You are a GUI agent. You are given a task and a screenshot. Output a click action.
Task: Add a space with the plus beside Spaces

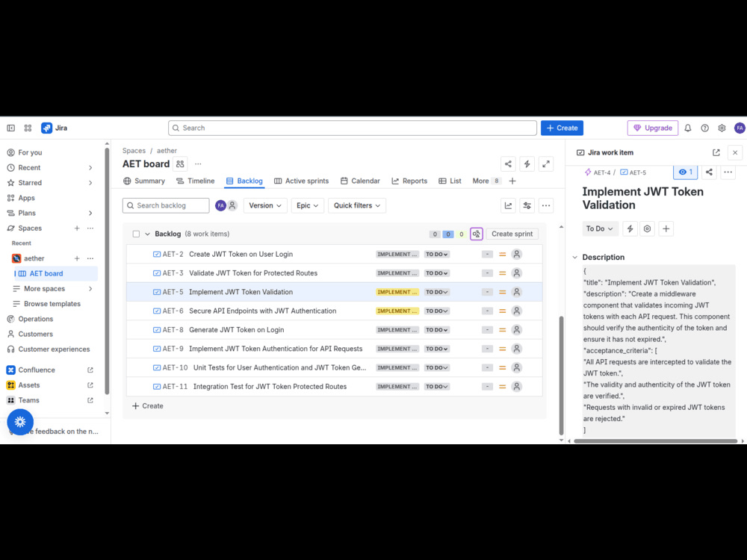click(x=77, y=228)
